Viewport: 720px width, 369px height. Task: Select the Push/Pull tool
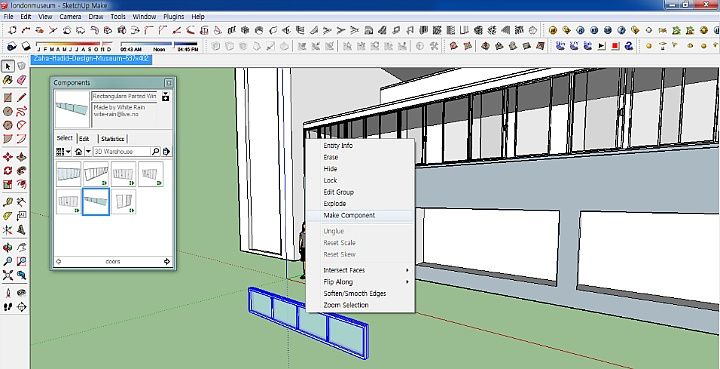(22, 157)
